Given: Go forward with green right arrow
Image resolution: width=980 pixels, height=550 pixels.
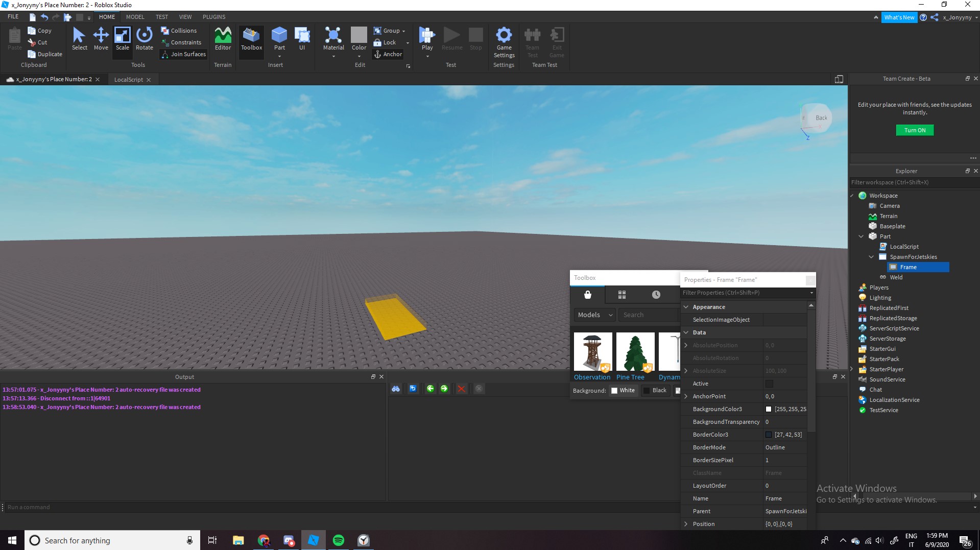Looking at the screenshot, I should tap(444, 389).
